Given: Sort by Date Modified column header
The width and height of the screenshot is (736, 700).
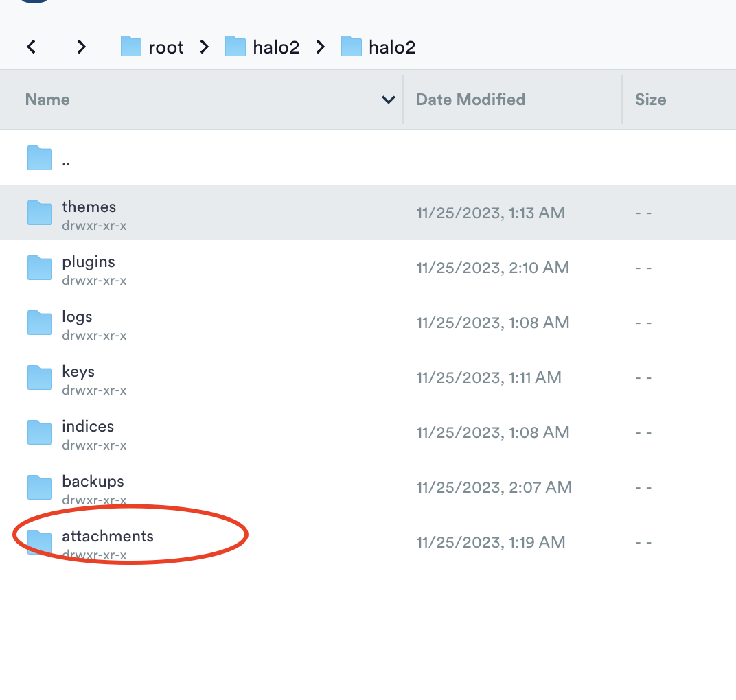Looking at the screenshot, I should pos(470,100).
